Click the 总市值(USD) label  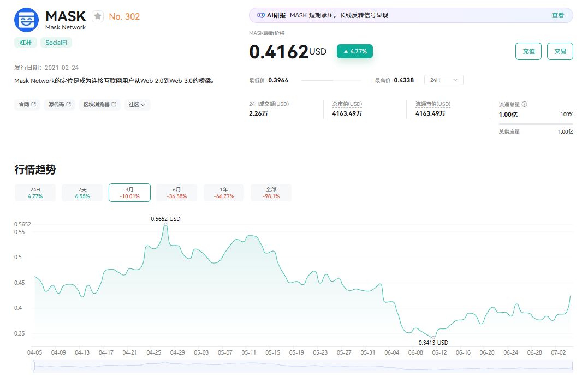point(347,104)
